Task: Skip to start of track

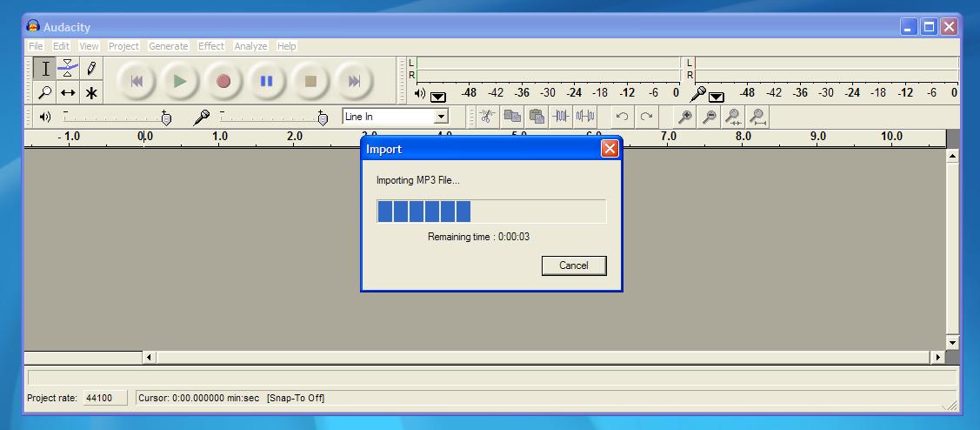Action: [x=137, y=81]
